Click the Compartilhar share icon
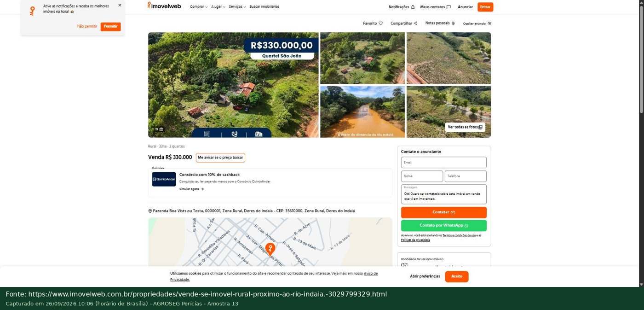The height and width of the screenshot is (310, 644). click(x=415, y=23)
